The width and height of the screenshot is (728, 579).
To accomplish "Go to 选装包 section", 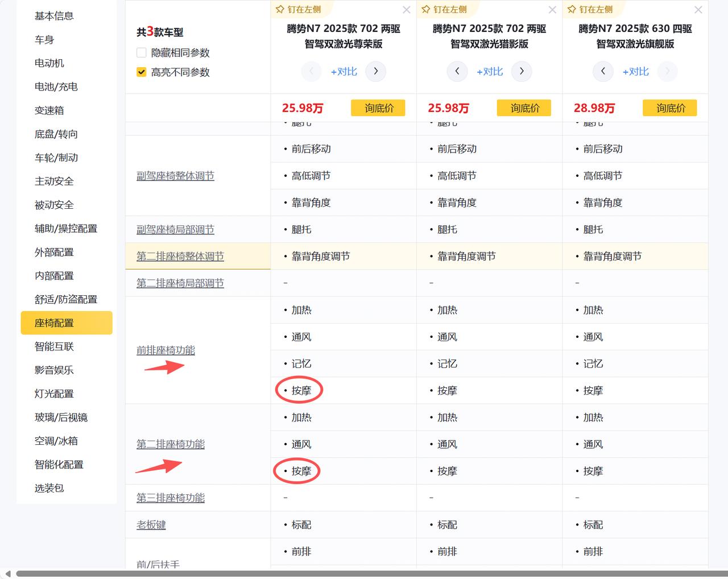I will [x=49, y=488].
